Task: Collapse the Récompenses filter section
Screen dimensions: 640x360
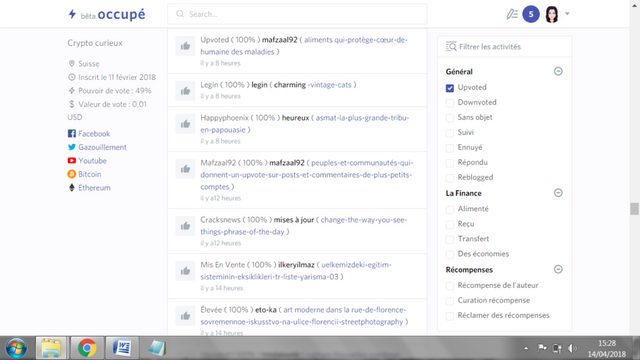Action: coord(558,269)
